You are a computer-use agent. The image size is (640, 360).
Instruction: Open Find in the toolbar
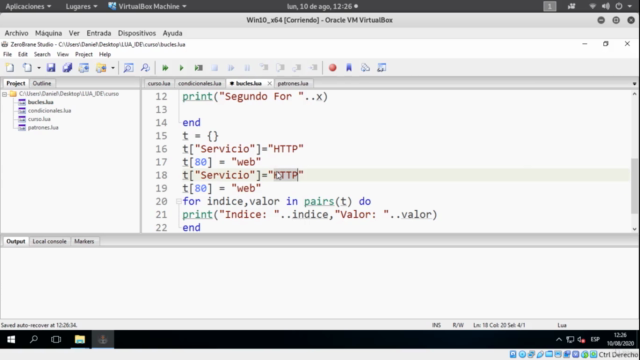click(x=129, y=68)
